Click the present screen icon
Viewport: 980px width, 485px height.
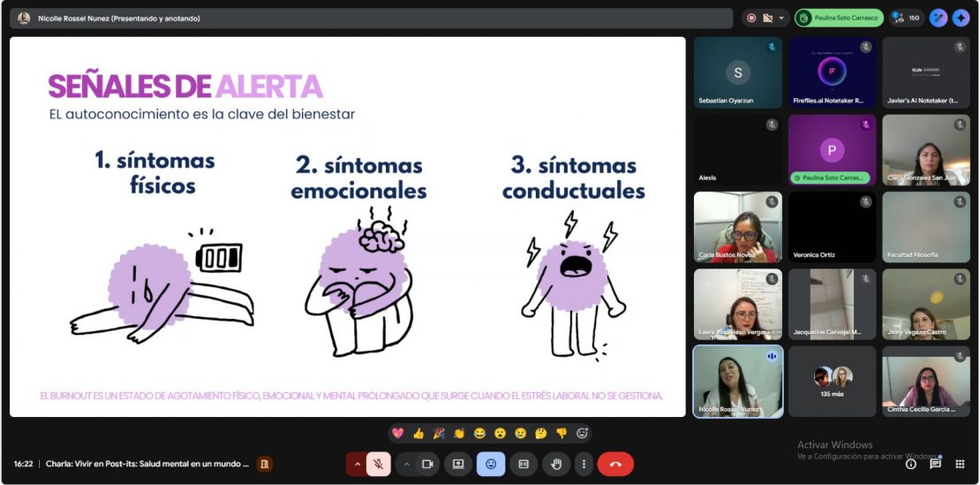[458, 464]
